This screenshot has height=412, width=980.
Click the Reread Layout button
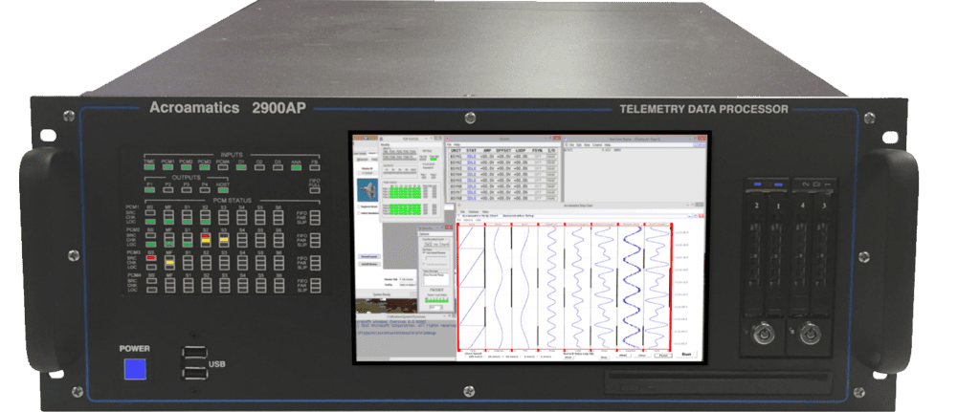pyautogui.click(x=367, y=256)
